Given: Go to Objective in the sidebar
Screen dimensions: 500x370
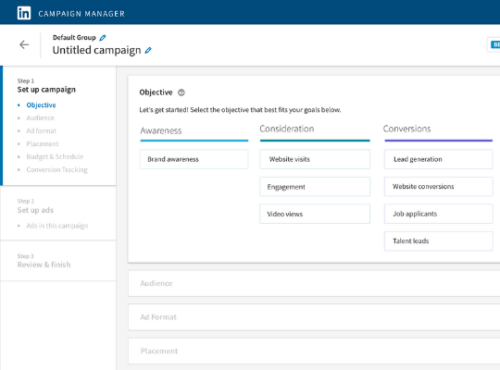Looking at the screenshot, I should [x=41, y=105].
